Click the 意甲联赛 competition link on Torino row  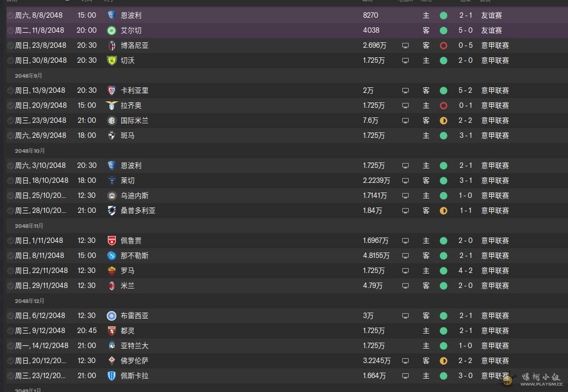click(495, 331)
